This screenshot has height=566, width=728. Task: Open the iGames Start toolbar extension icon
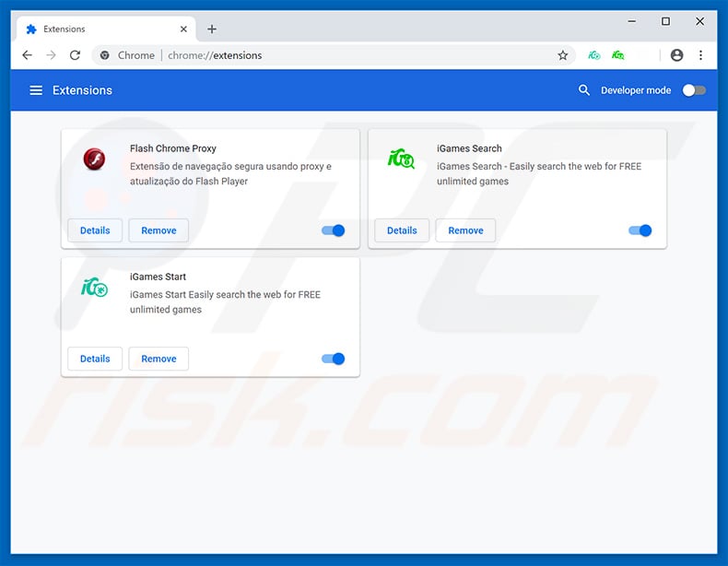tap(594, 55)
